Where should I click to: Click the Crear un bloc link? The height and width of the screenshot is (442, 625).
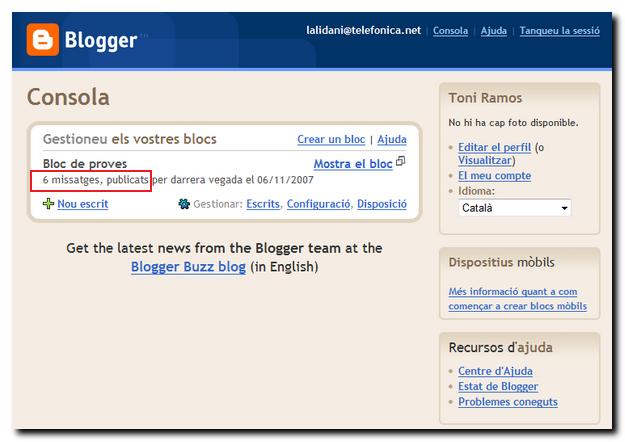point(331,139)
